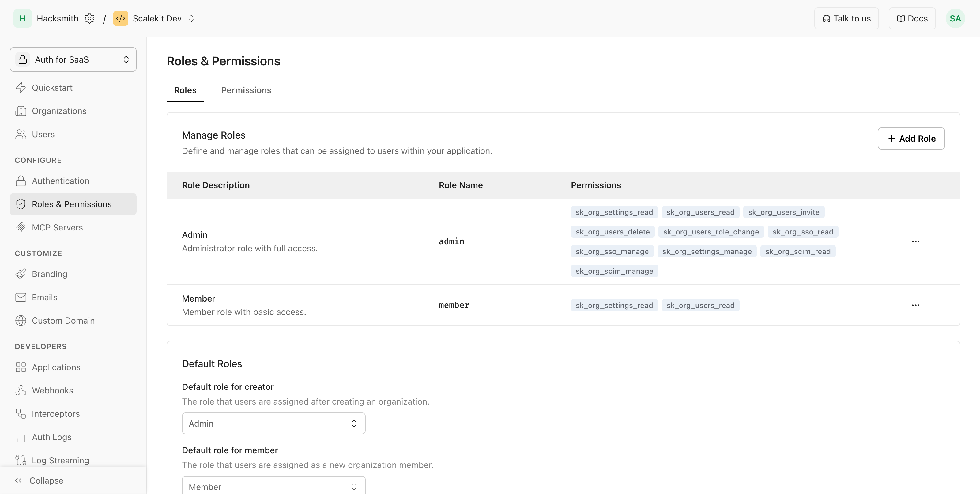
Task: Open Organizations in the sidebar
Action: click(x=73, y=111)
